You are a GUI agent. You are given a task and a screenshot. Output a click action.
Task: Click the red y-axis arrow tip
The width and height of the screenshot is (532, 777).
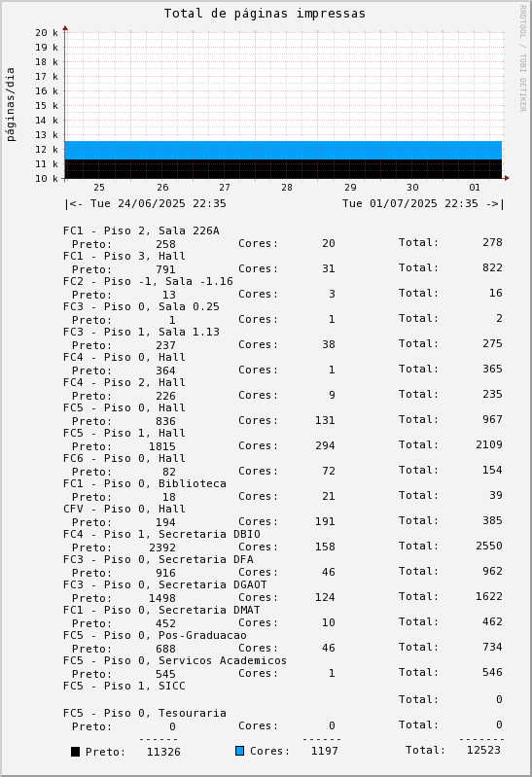coord(65,28)
